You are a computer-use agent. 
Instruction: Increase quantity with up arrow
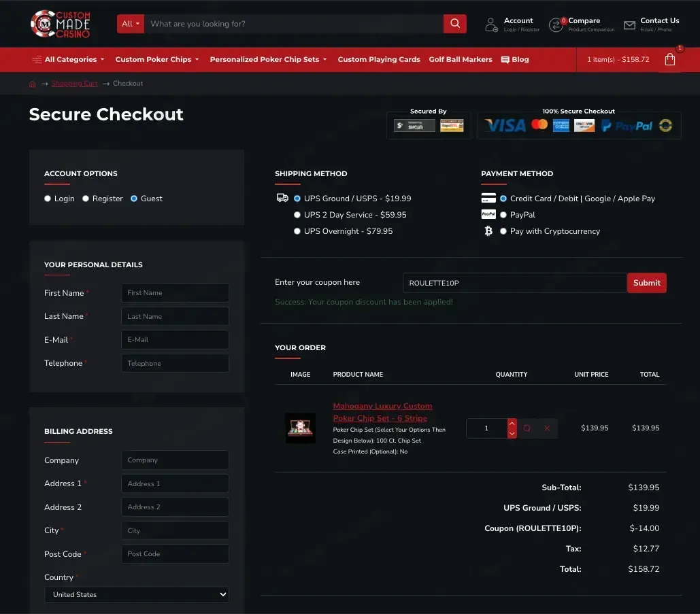pyautogui.click(x=512, y=423)
